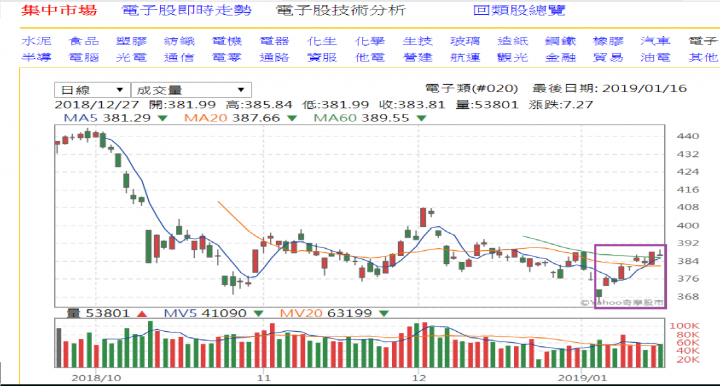Screen dimensions: 720x386
Task: Select the 紡織 sector link
Action: click(x=179, y=41)
